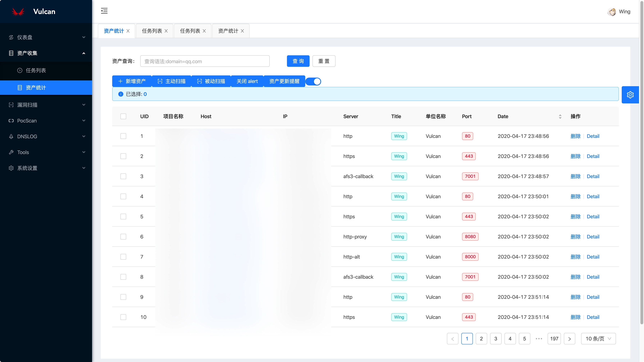
Task: Click the 查询 search button
Action: [x=298, y=61]
